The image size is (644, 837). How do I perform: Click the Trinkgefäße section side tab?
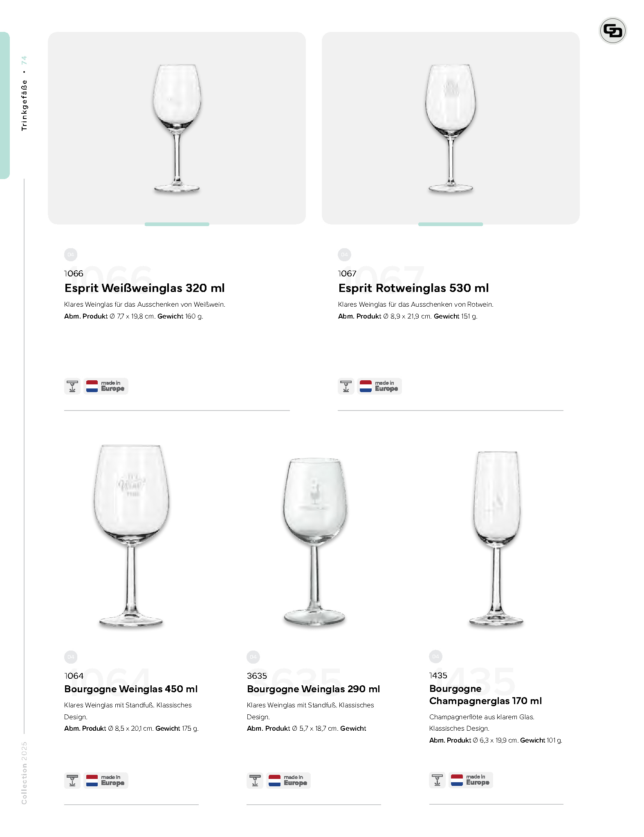click(x=5, y=105)
